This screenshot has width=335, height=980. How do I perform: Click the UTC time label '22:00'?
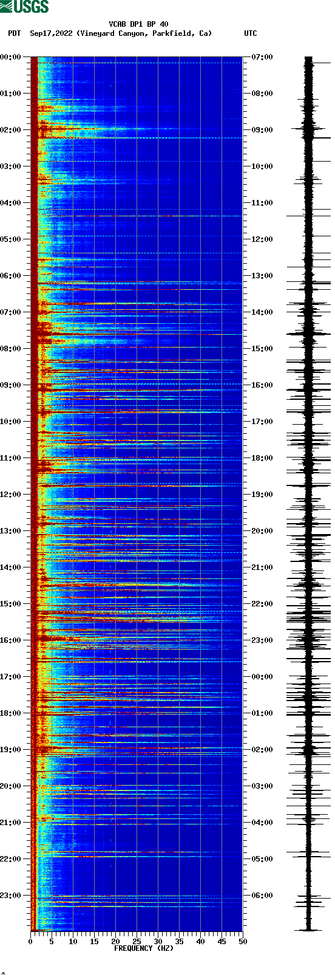[x=262, y=604]
